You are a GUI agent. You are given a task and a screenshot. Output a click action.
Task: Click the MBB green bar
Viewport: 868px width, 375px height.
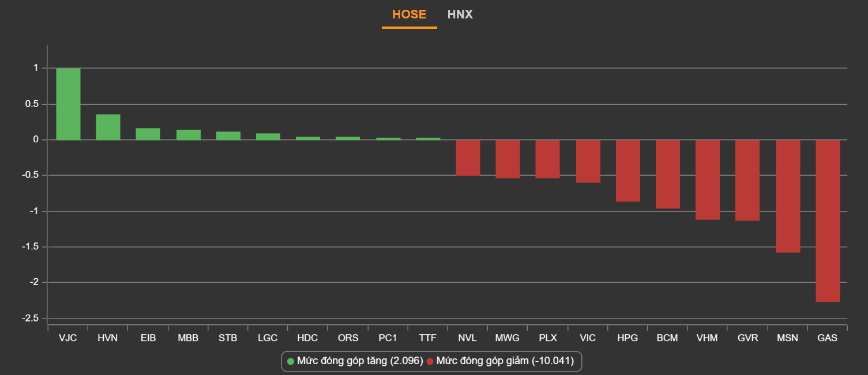(188, 135)
